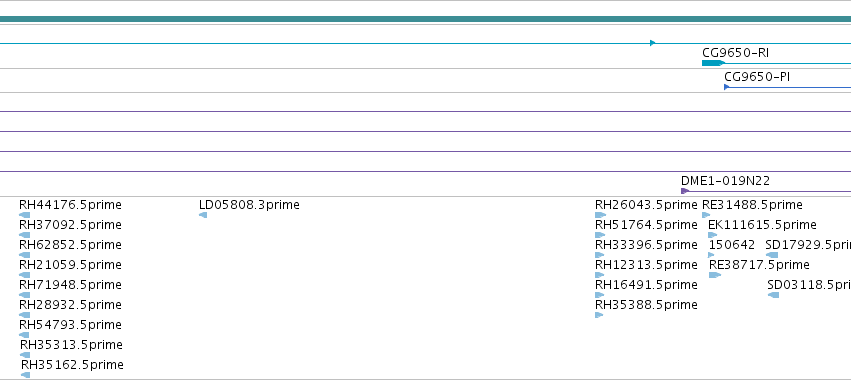
Task: Click the RH44176.5prime EST arrow glyph
Action: click(x=24, y=215)
